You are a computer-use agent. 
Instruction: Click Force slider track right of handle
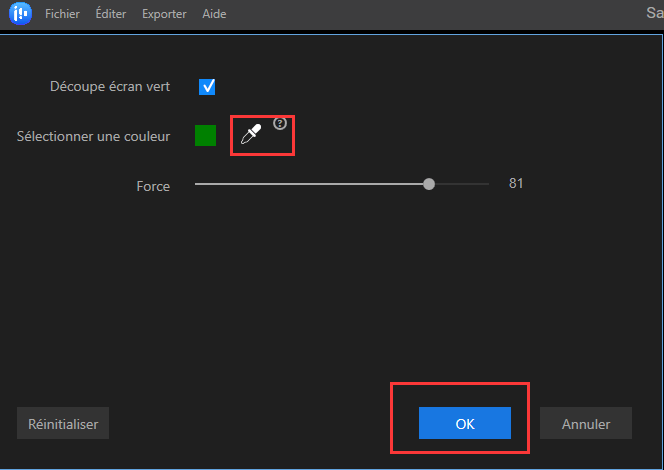[462, 184]
